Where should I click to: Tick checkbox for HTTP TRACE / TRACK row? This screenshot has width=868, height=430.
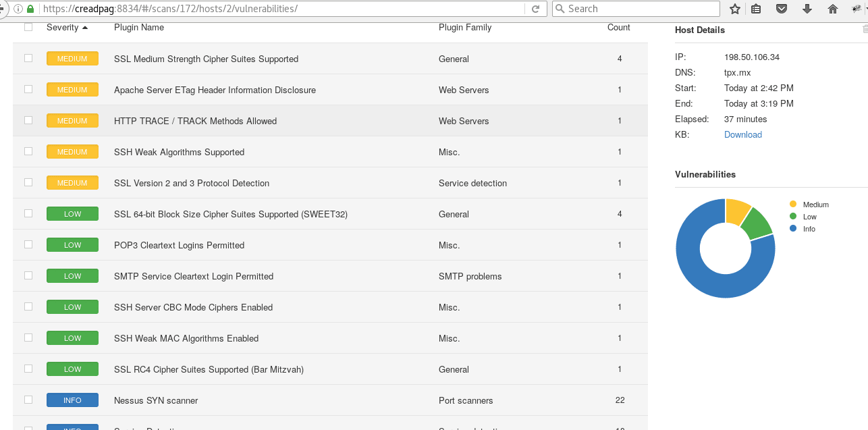(28, 120)
